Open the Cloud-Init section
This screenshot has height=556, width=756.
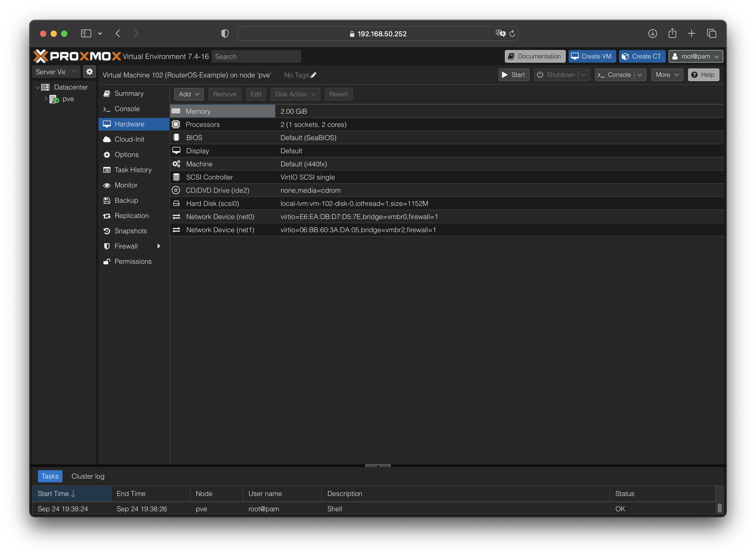[x=129, y=139]
